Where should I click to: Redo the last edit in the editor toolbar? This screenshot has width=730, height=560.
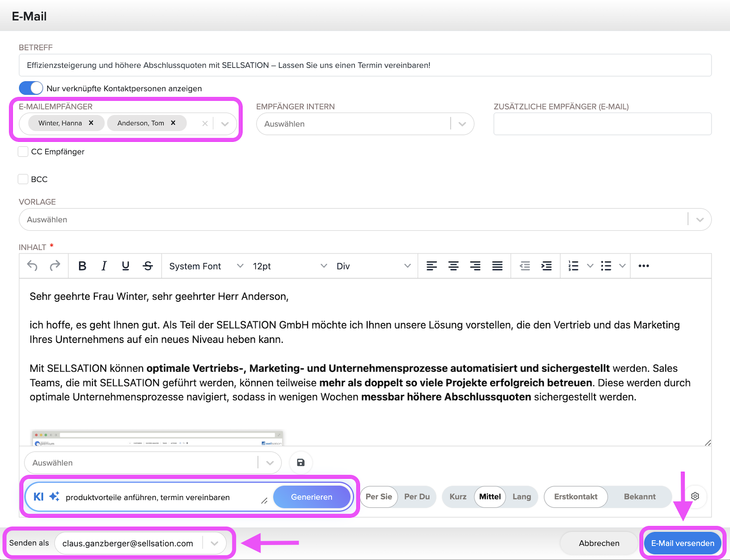[55, 266]
